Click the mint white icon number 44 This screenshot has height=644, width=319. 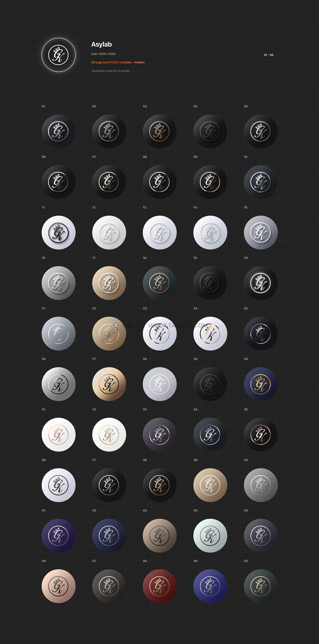210,536
